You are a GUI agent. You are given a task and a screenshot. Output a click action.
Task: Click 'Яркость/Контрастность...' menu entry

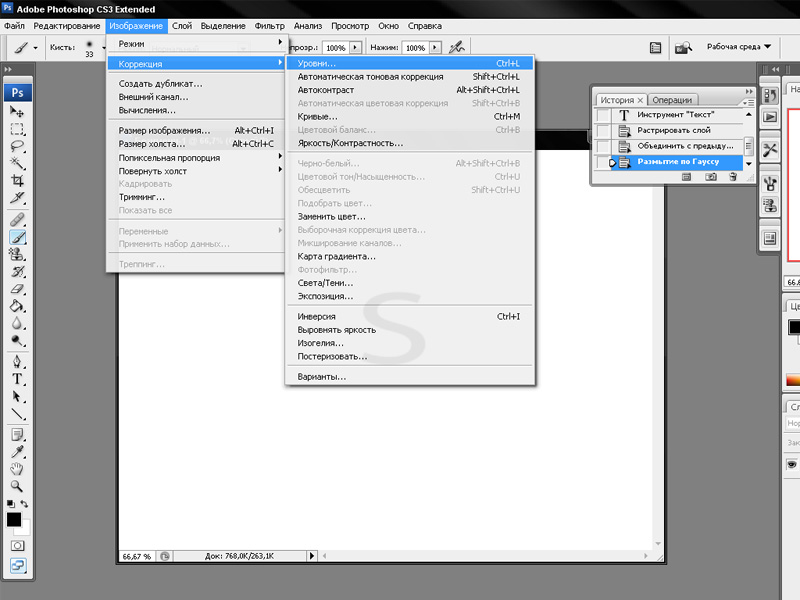pyautogui.click(x=350, y=143)
